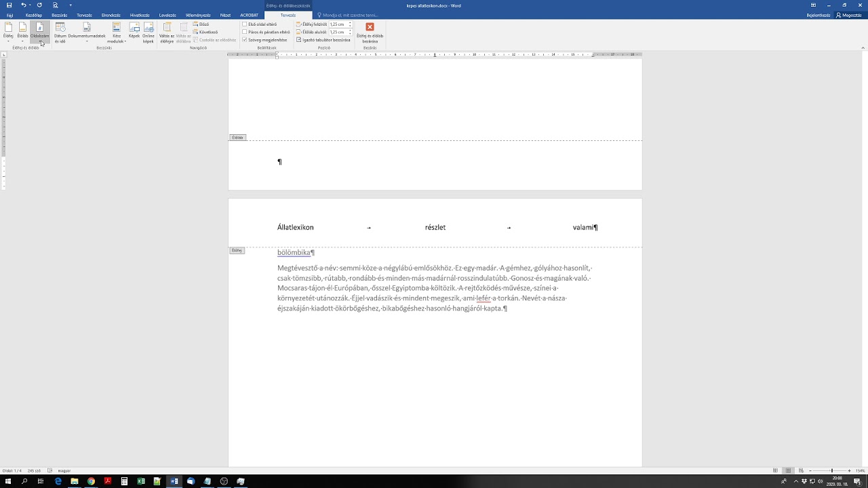This screenshot has width=868, height=488.
Task: Click word bölömbika in document
Action: tap(294, 253)
